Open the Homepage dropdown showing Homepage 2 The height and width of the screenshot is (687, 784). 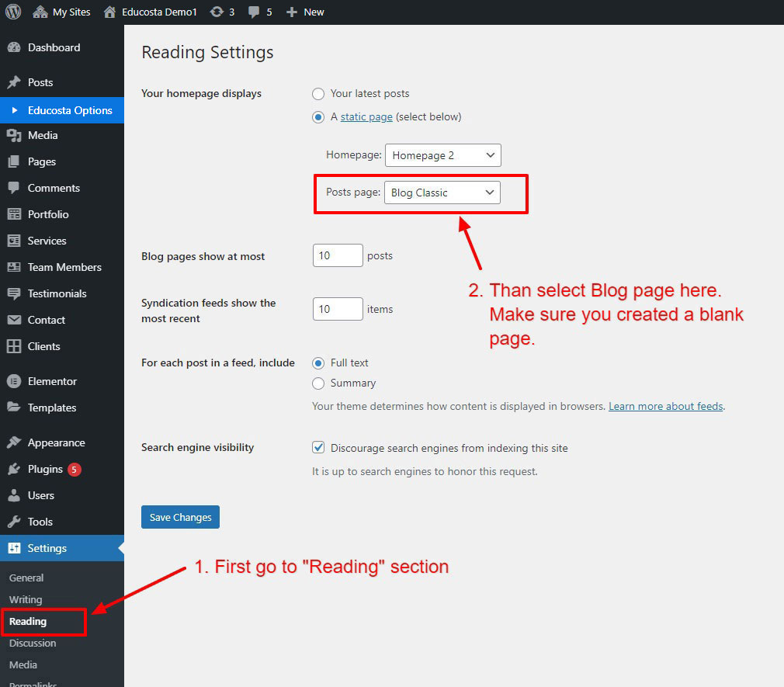pos(442,155)
